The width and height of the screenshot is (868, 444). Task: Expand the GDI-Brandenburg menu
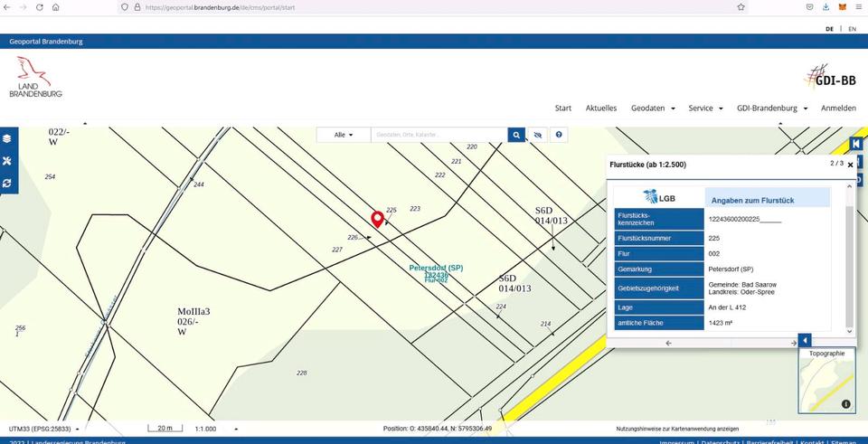point(771,108)
